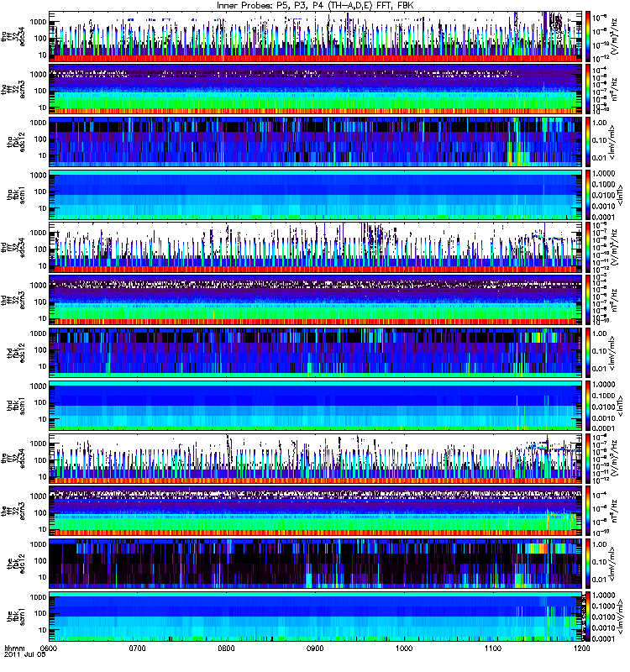This screenshot has width=630, height=672.
Task: Click the 0700 time axis label
Action: pos(137,648)
